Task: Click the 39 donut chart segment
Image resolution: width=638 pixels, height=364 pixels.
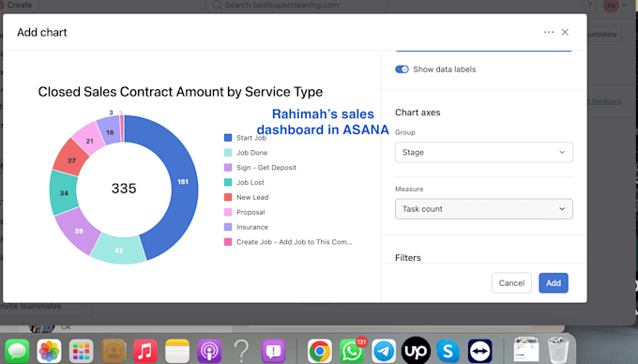Action: point(78,231)
